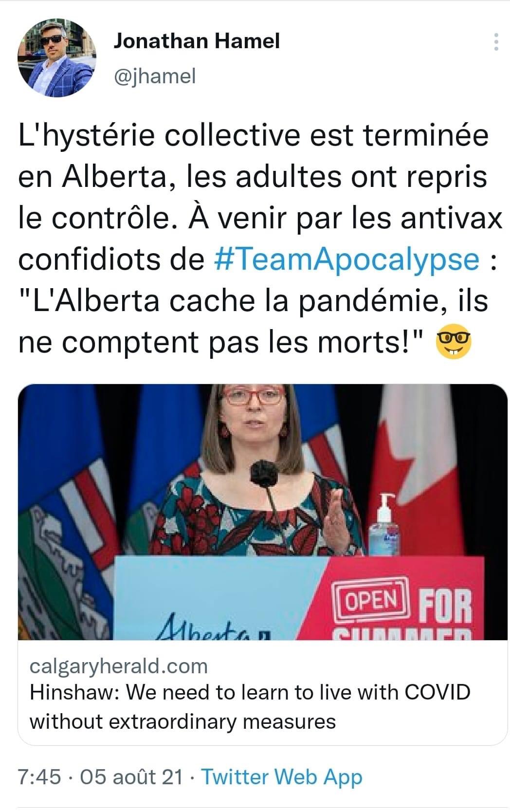Click the Alberta provincial flag on left
Viewport: 510px width, 812px height.
tap(62, 511)
